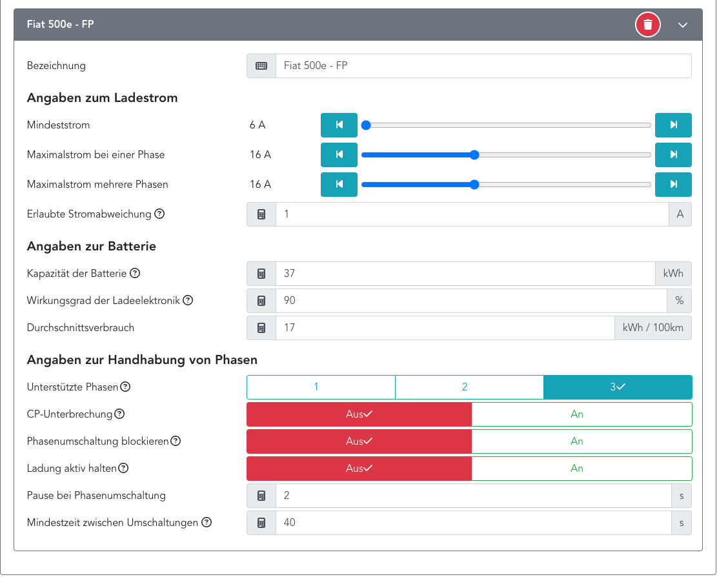728x577 pixels.
Task: Show help for Unterstützte Phasen
Action: coord(125,387)
